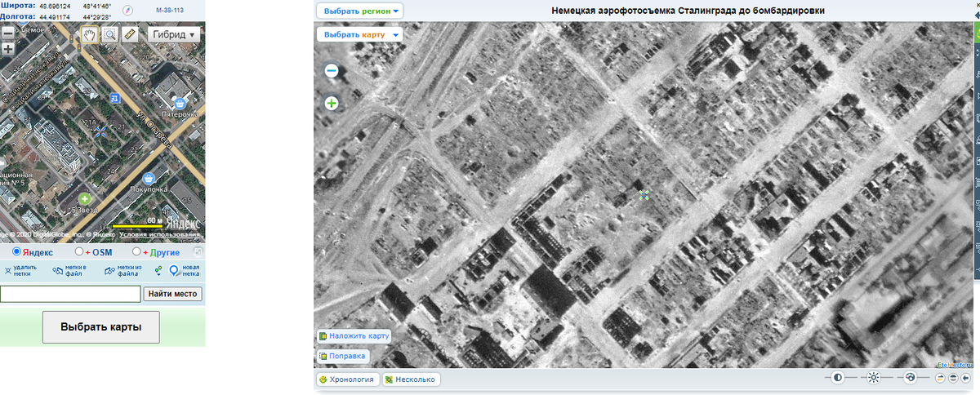Image resolution: width=980 pixels, height=395 pixels.
Task: Adjust the contrast slider handle
Action: (838, 378)
